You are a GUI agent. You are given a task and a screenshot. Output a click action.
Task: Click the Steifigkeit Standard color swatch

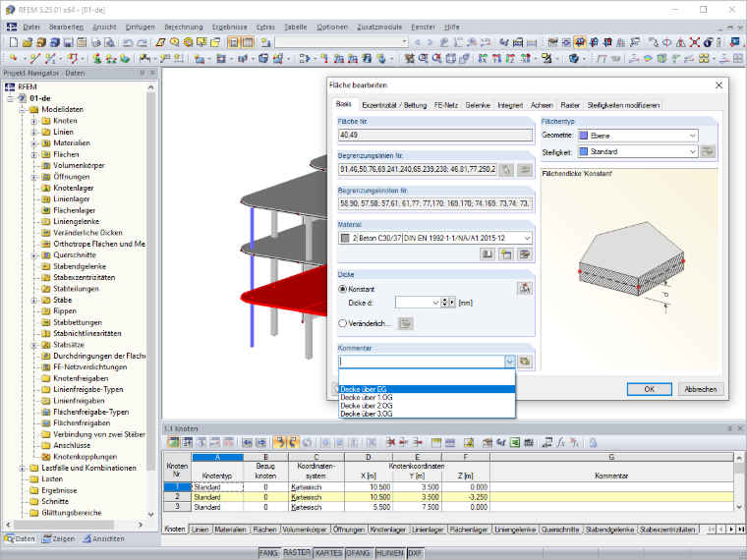[x=584, y=152]
